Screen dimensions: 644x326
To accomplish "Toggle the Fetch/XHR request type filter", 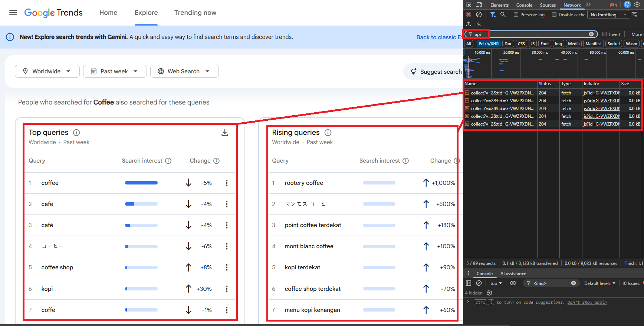I will (x=489, y=44).
